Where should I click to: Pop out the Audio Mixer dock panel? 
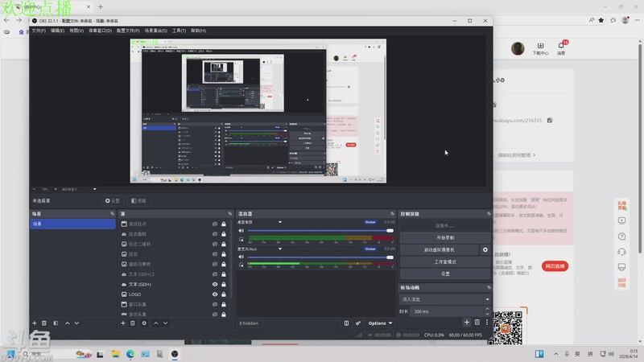(x=392, y=214)
